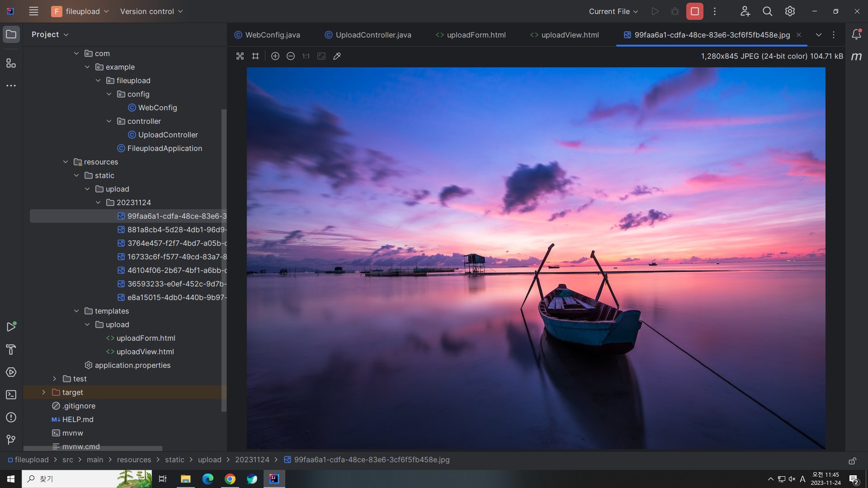Stop the running application

tap(694, 11)
